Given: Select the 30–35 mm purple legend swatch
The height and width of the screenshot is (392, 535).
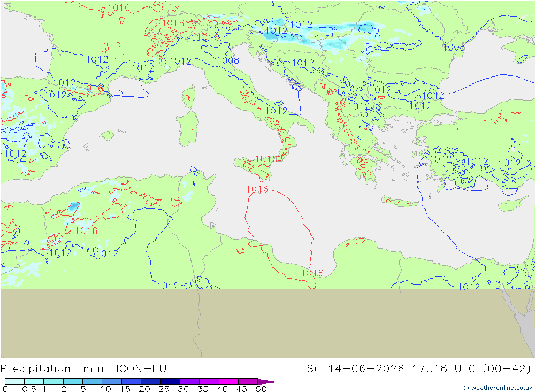Looking at the screenshot, I should [x=189, y=381].
